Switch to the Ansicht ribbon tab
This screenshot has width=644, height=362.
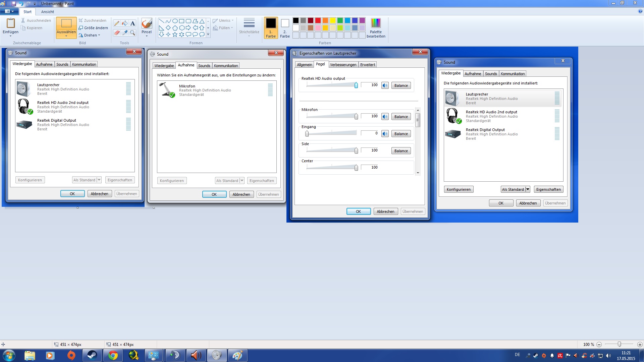click(x=47, y=12)
